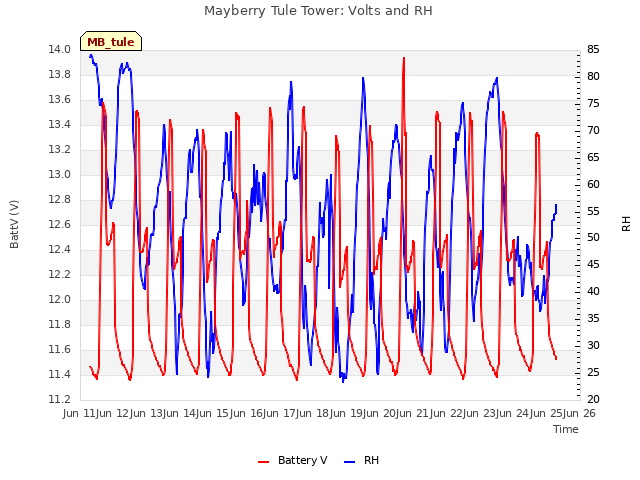Click the 'Jun 20' date tick label
This screenshot has width=640, height=480.
(x=381, y=413)
